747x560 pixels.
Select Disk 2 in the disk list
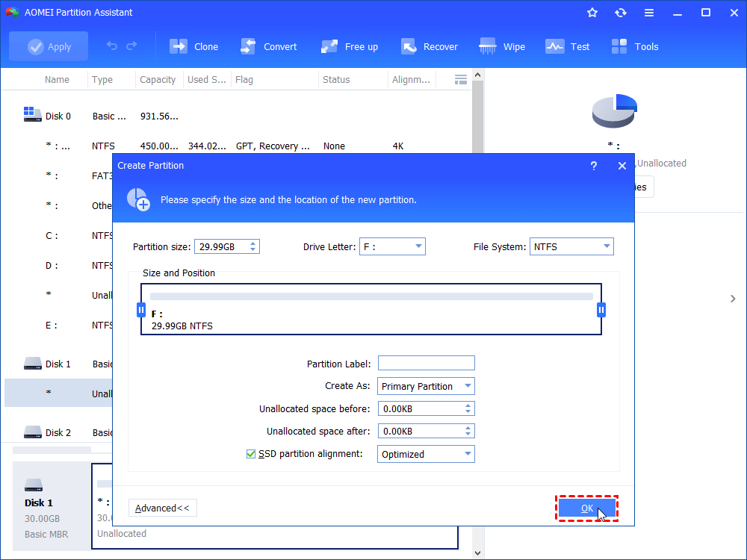tap(58, 433)
